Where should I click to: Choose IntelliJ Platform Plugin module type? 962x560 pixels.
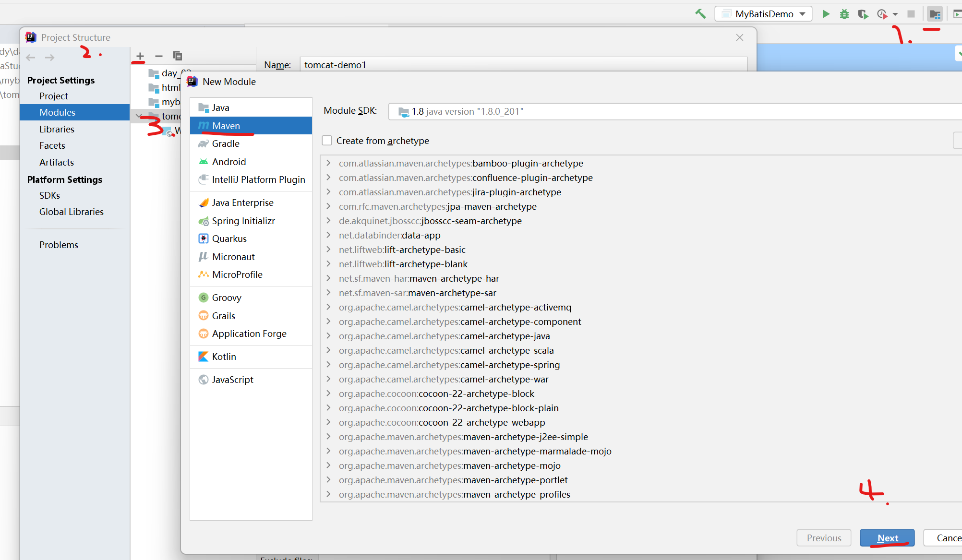tap(251, 179)
